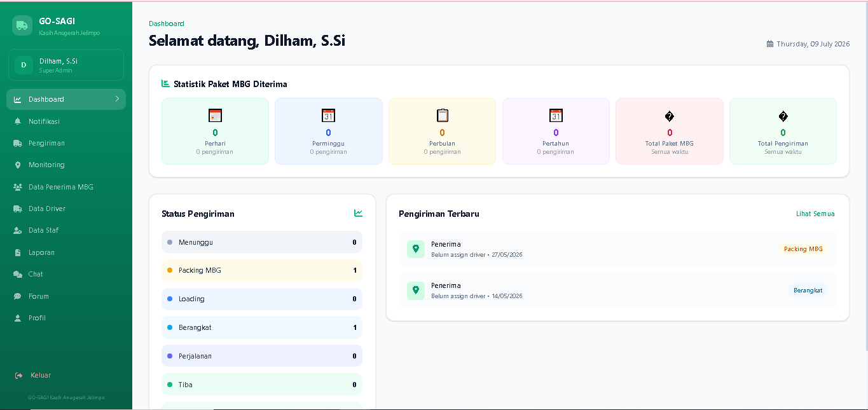Click the Forum speech bubble icon

tap(18, 296)
